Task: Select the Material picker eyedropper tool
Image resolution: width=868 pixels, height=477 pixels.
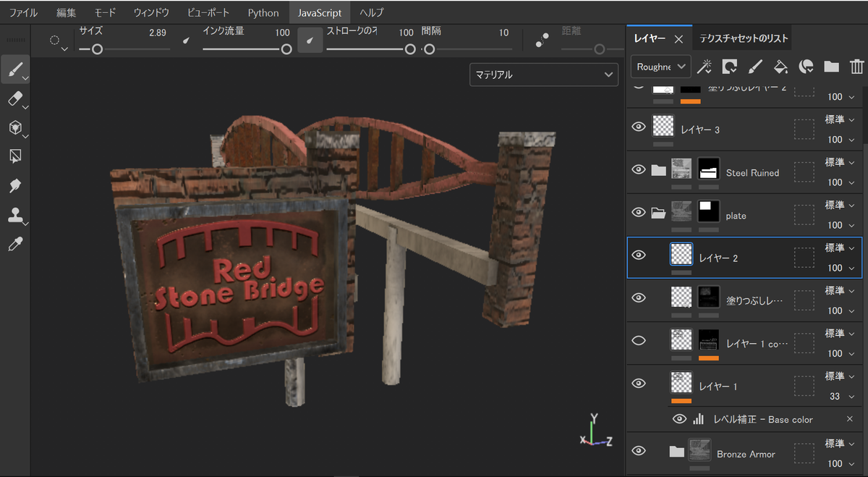Action: [x=14, y=244]
